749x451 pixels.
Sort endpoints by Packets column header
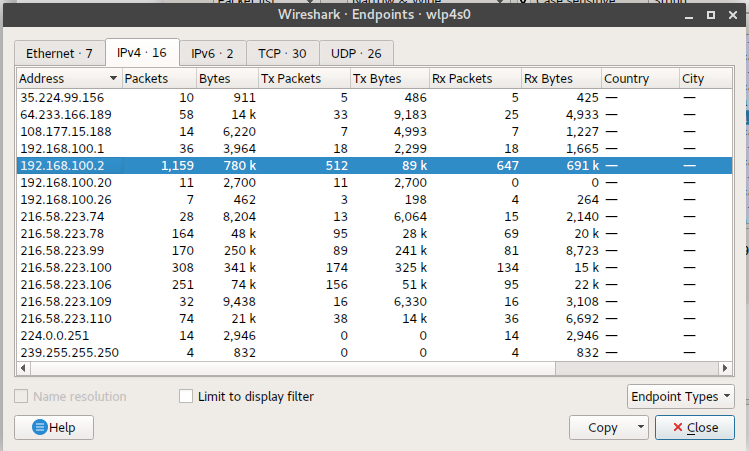click(x=146, y=79)
